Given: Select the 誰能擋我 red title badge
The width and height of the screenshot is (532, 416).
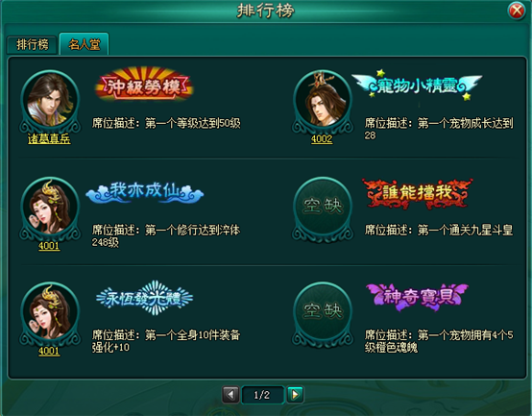Looking at the screenshot, I should [417, 193].
